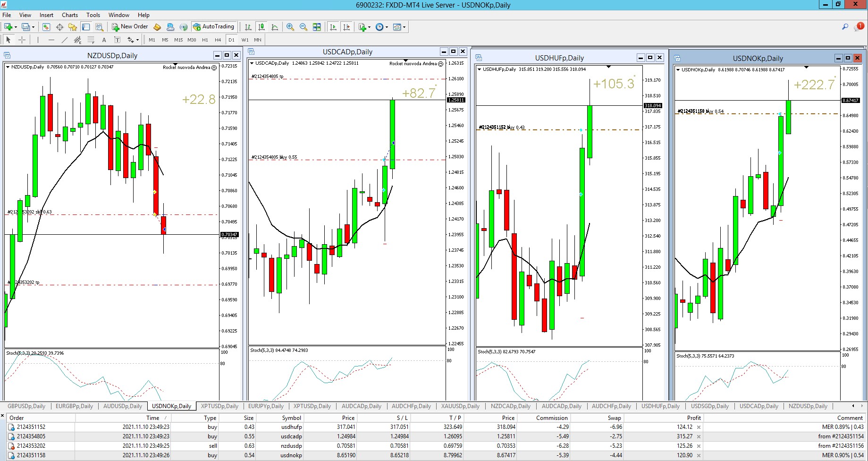Viewport: 868px width, 461px height.
Task: Toggle chart shift icon
Action: tap(346, 27)
